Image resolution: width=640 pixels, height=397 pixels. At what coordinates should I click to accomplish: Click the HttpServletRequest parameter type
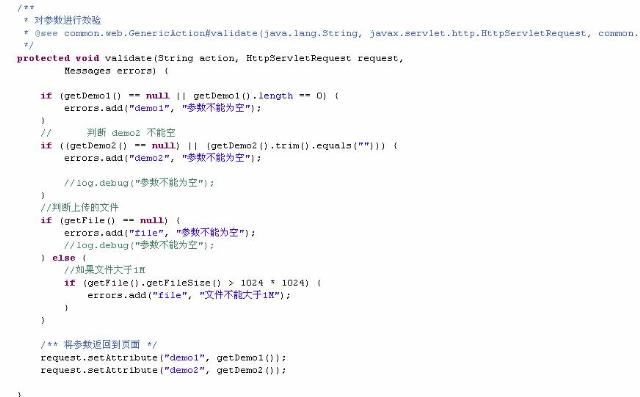[298, 58]
